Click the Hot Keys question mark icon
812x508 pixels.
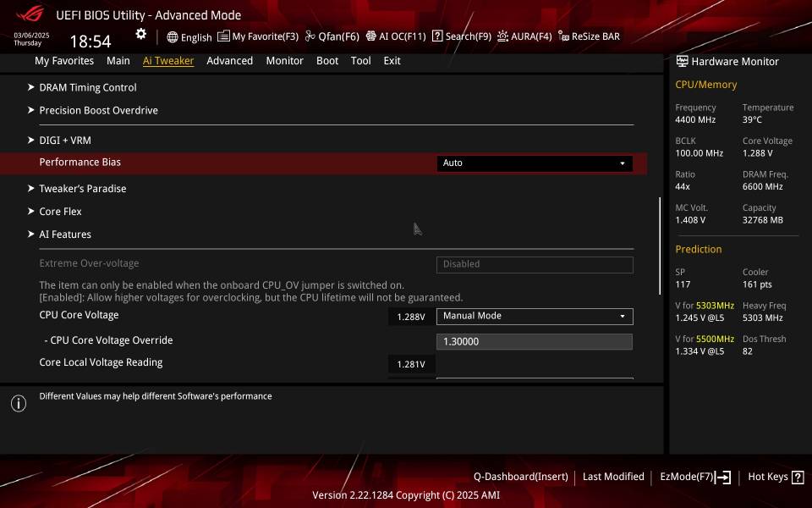click(x=798, y=477)
